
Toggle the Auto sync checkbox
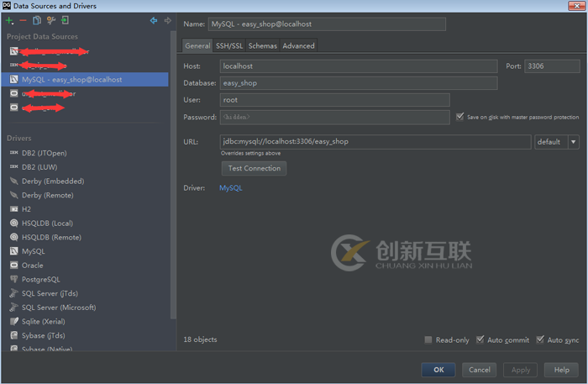coord(540,339)
